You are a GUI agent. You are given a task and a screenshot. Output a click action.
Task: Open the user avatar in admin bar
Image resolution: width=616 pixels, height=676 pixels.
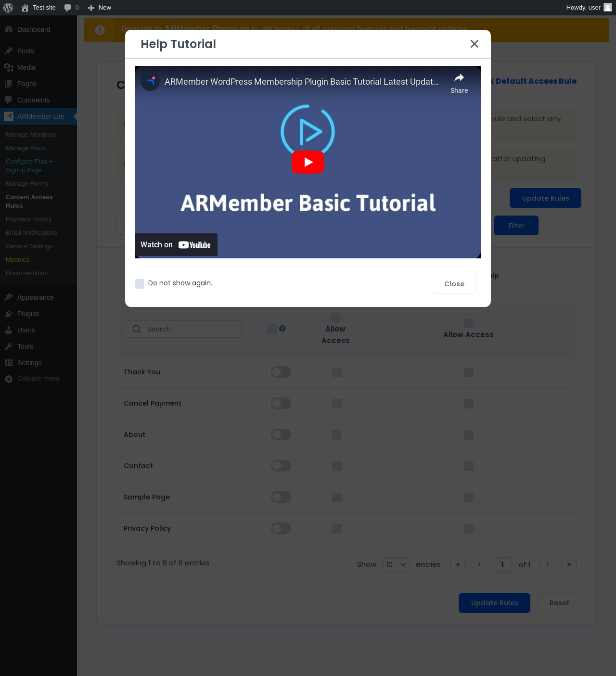point(608,7)
